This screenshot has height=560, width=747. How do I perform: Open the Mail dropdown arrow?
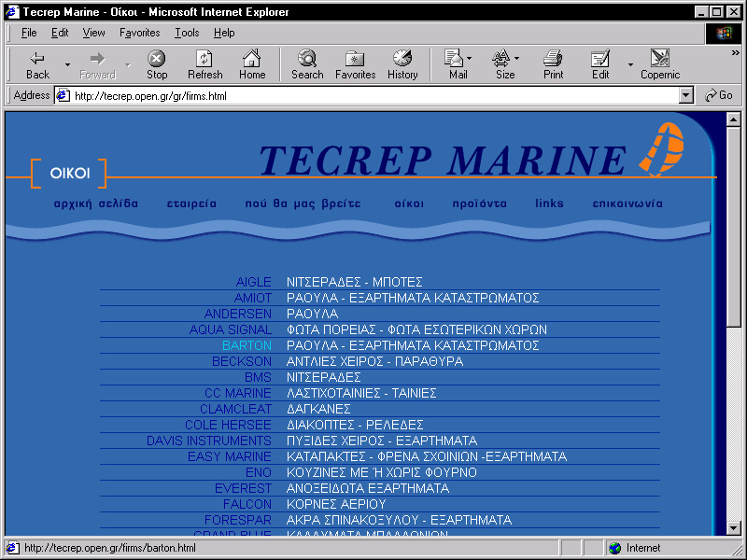click(x=470, y=58)
